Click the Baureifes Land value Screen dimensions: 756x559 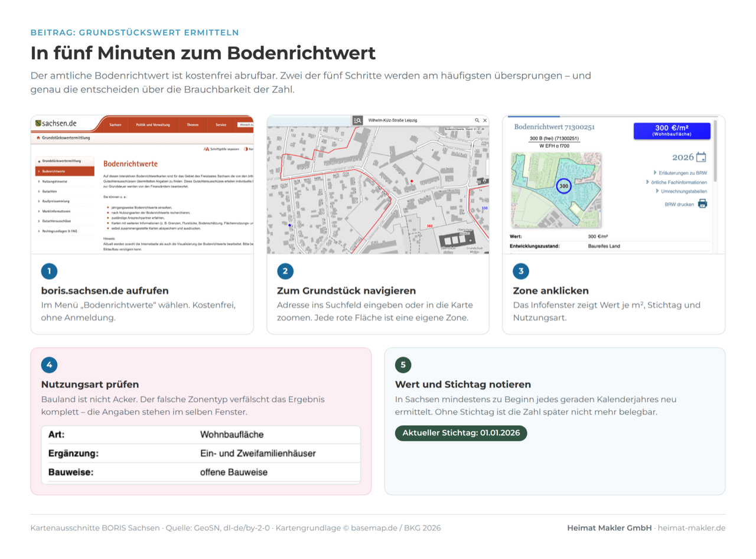click(604, 246)
